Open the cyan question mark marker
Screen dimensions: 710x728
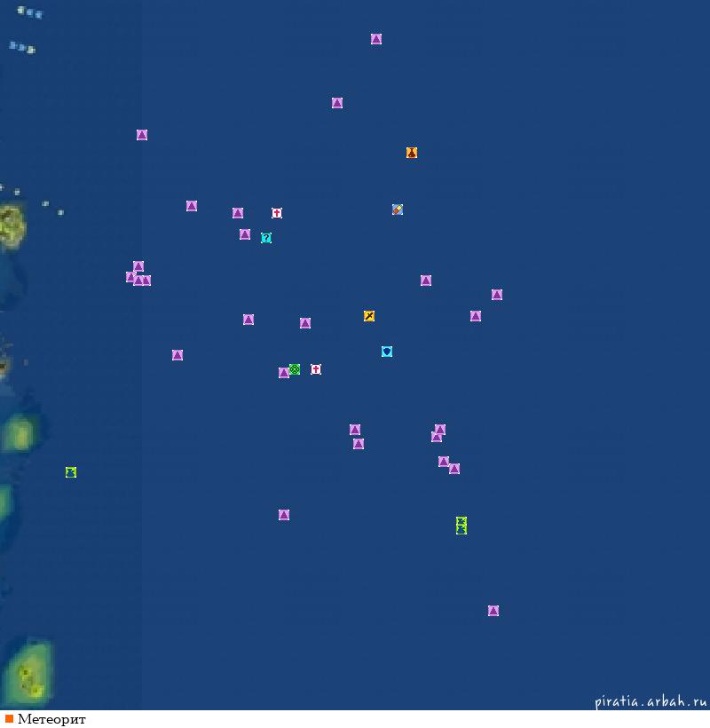(266, 238)
